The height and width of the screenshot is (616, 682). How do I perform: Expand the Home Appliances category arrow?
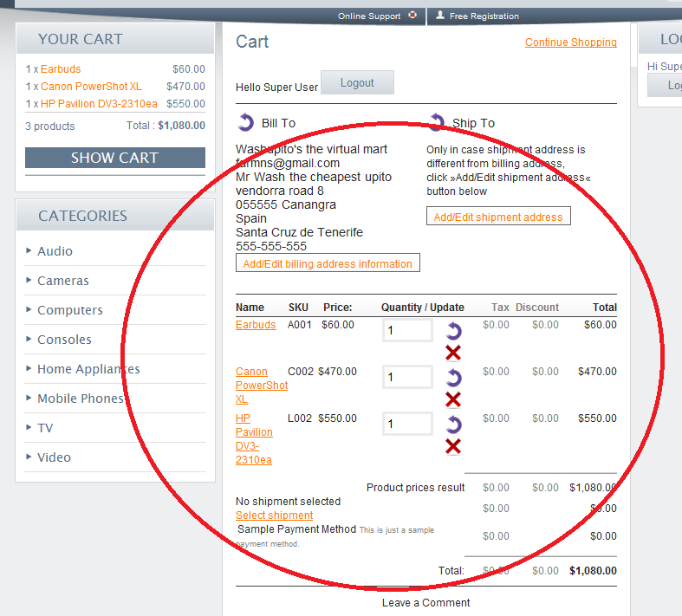[29, 368]
